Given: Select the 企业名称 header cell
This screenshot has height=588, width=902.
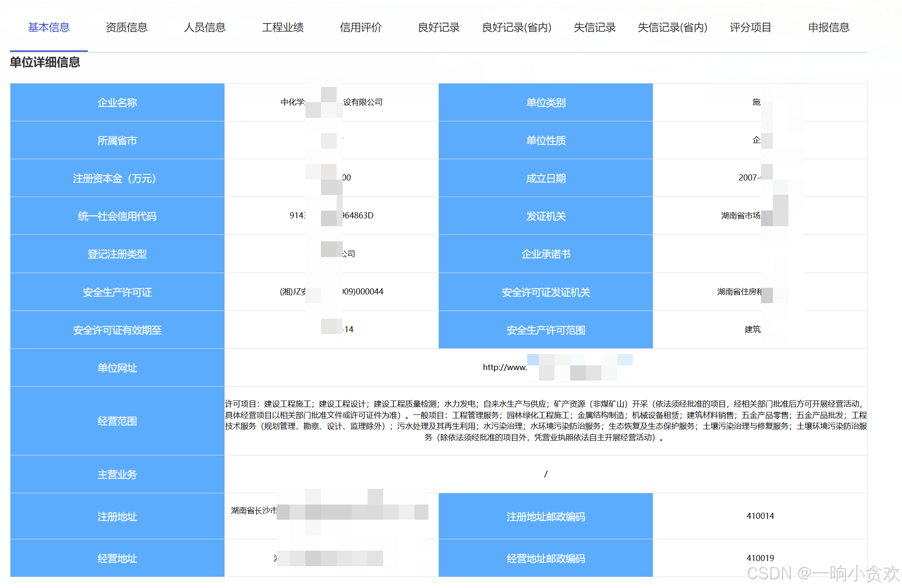Looking at the screenshot, I should coord(117,102).
